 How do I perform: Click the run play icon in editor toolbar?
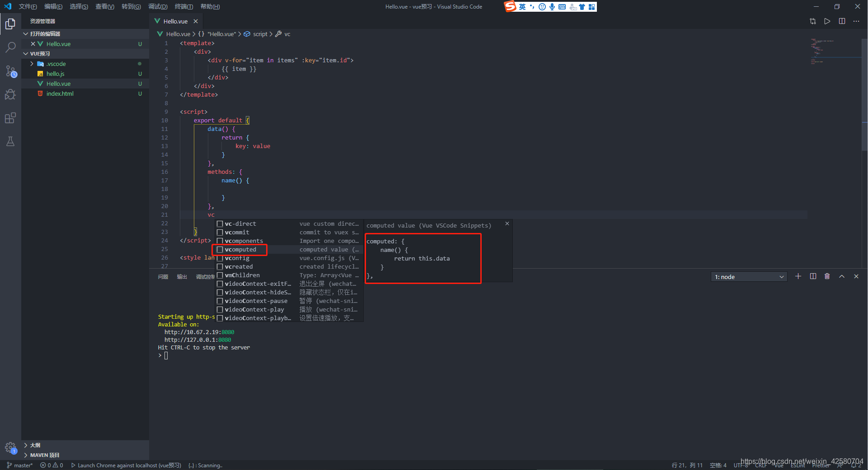[827, 21]
